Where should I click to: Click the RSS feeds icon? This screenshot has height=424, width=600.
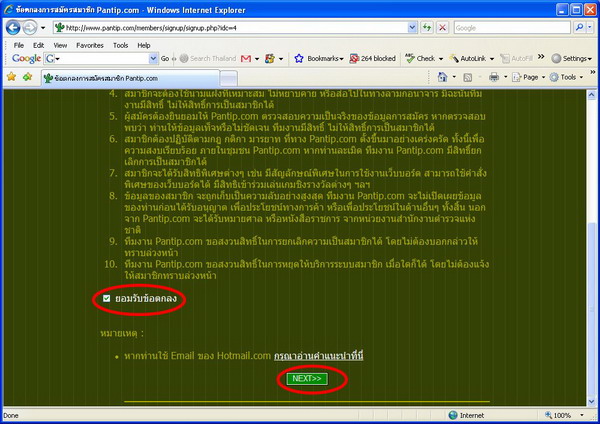click(468, 77)
